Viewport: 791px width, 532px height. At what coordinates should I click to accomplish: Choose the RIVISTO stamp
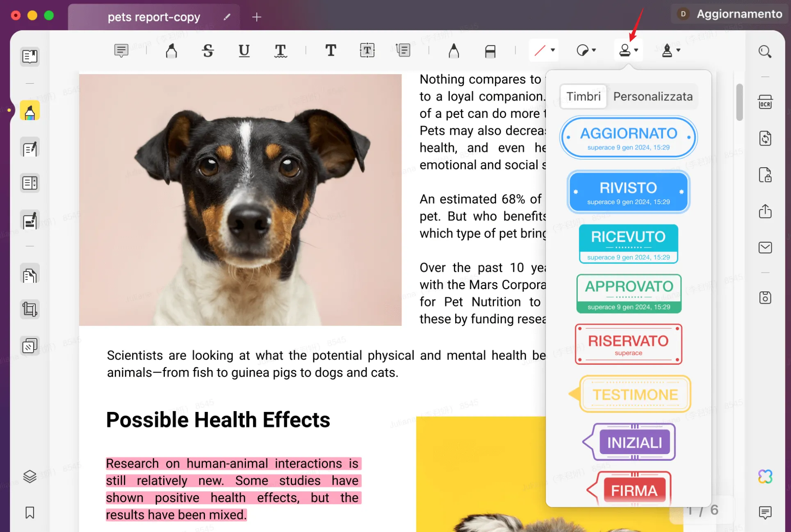(x=628, y=192)
